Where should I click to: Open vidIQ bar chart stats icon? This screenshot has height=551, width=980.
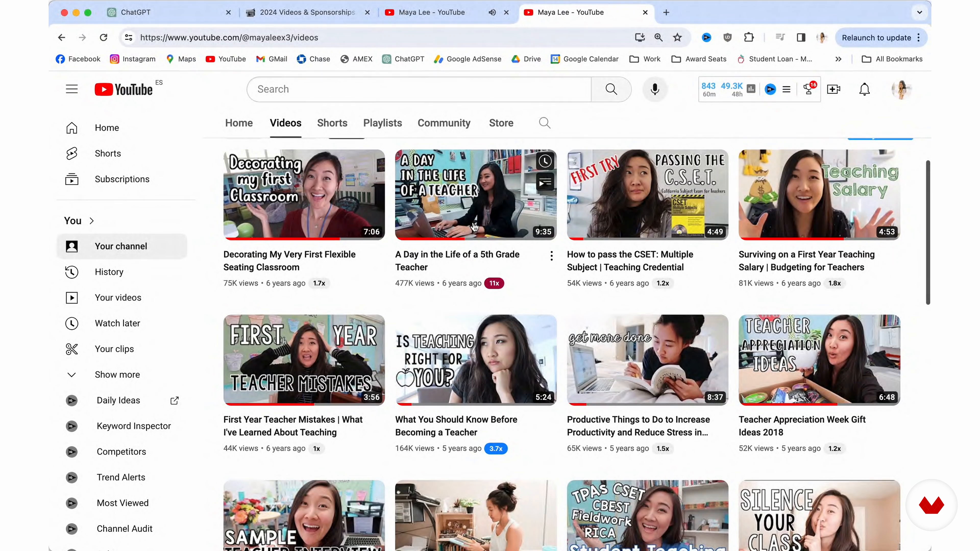coord(751,89)
